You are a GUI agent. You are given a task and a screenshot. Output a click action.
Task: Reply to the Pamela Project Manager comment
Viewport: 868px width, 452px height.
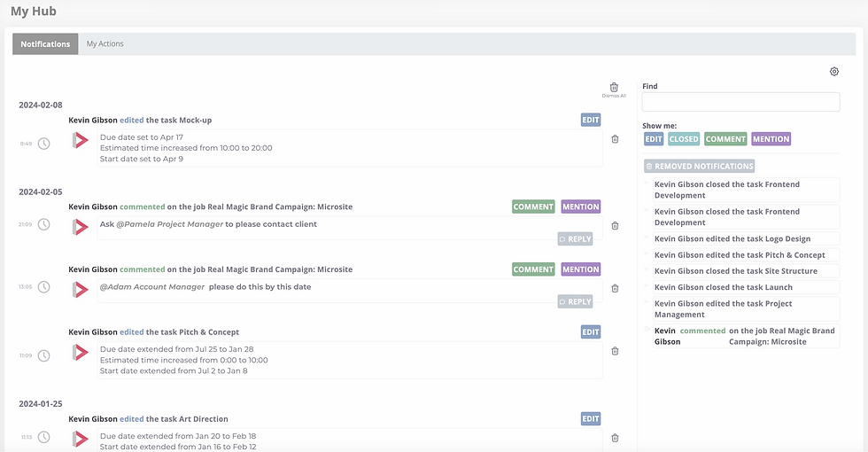[575, 239]
